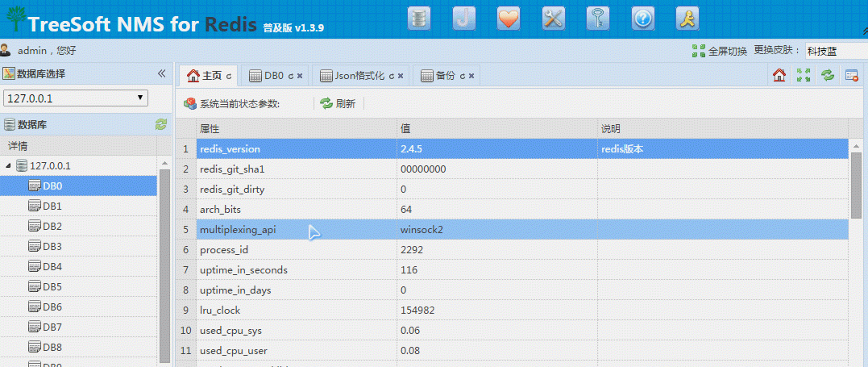Close the Json格式化 tab

tap(401, 76)
